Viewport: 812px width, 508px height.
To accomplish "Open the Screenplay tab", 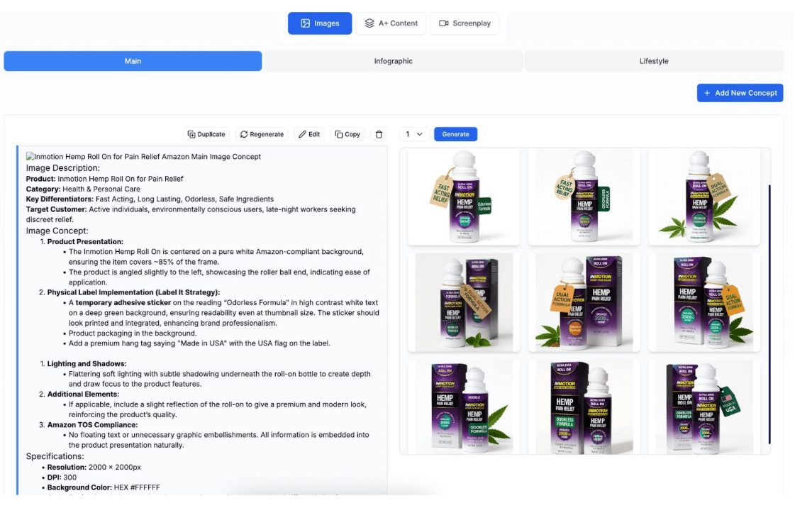I will [465, 23].
